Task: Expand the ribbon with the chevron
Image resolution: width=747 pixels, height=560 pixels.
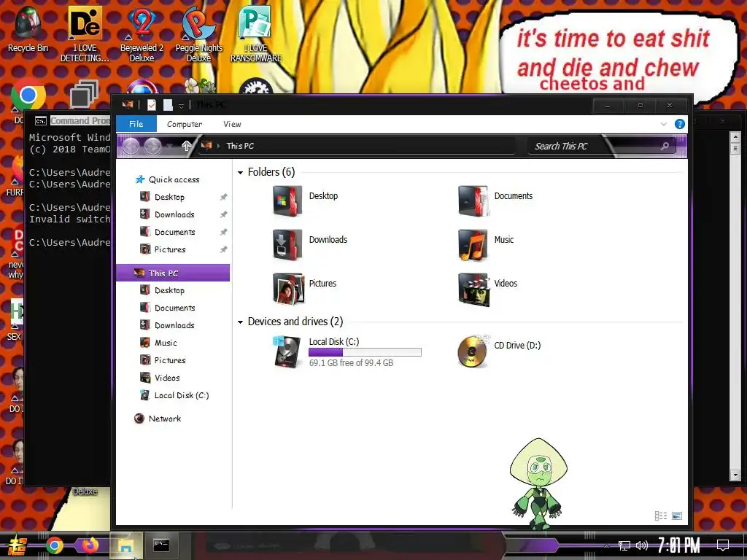Action: [x=664, y=124]
